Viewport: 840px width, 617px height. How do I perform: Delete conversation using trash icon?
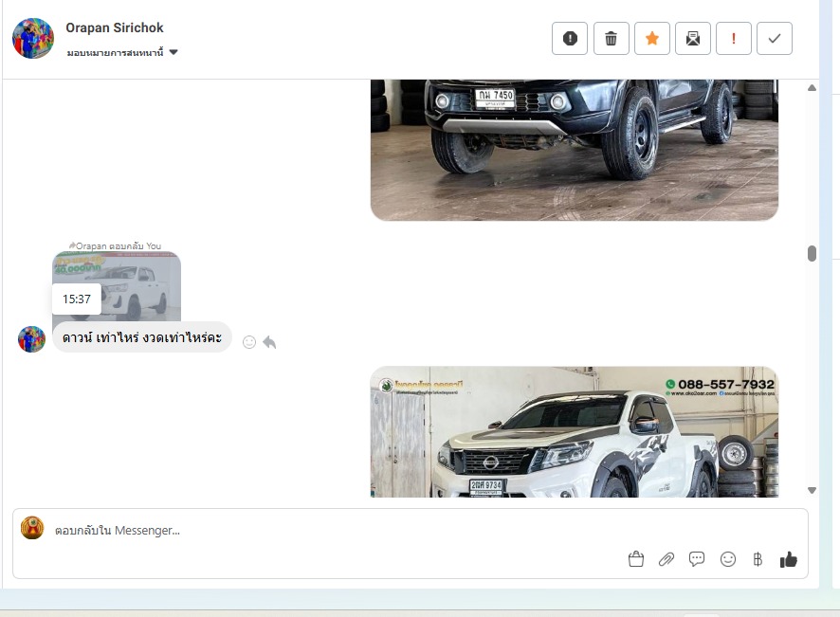click(x=611, y=39)
